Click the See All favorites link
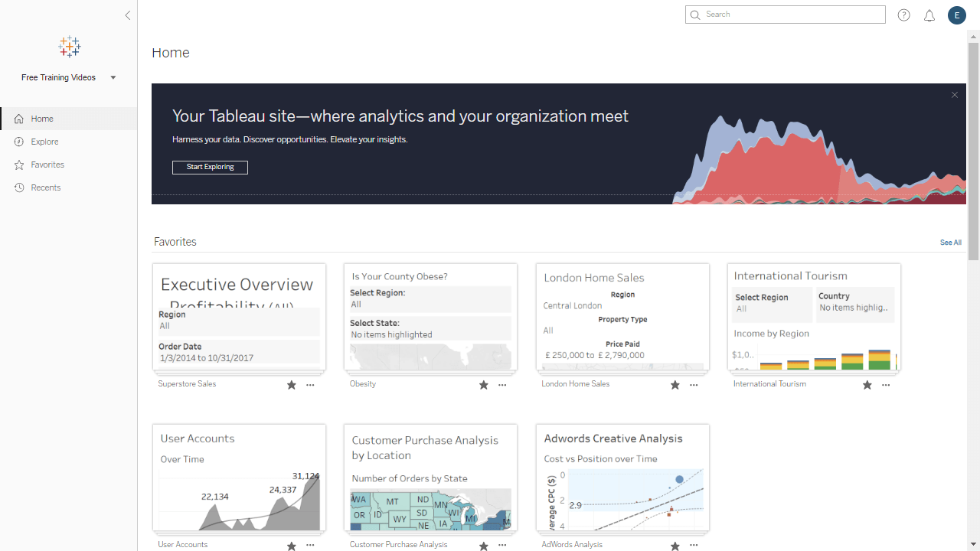This screenshot has height=551, width=980. [x=951, y=243]
